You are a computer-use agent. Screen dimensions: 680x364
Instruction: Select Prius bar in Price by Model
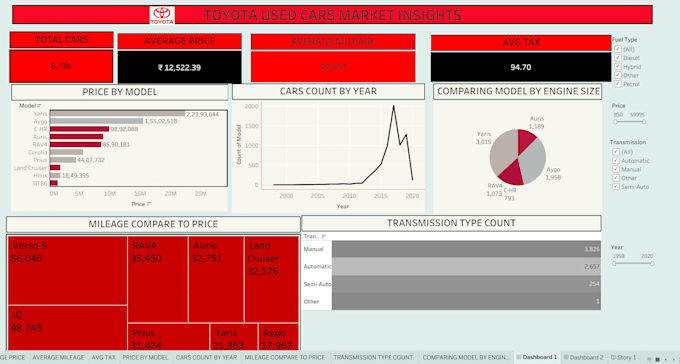point(63,160)
